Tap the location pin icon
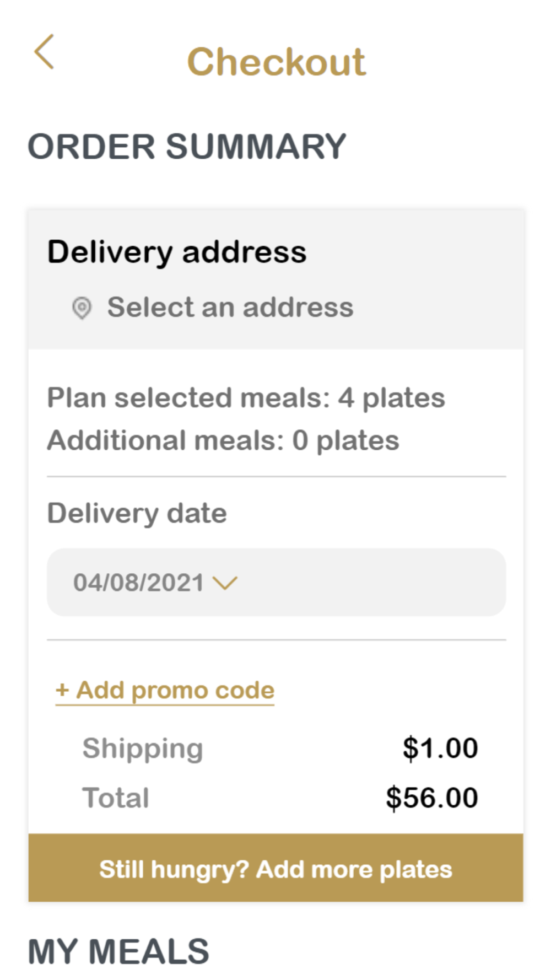Image resolution: width=551 pixels, height=980 pixels. [x=82, y=308]
